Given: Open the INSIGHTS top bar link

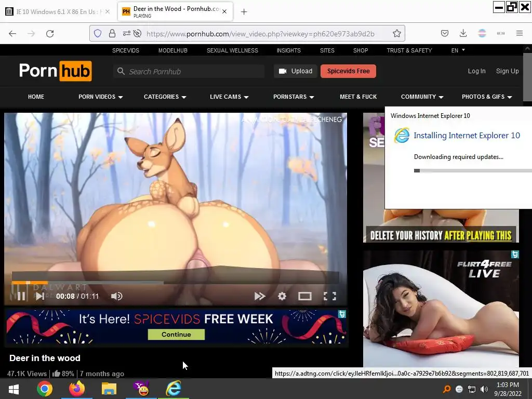Looking at the screenshot, I should 289,50.
